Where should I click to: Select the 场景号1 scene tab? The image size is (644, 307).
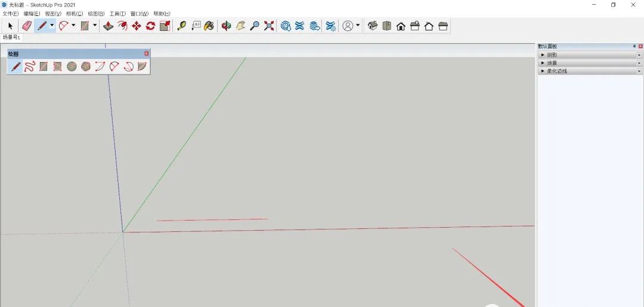(11, 38)
